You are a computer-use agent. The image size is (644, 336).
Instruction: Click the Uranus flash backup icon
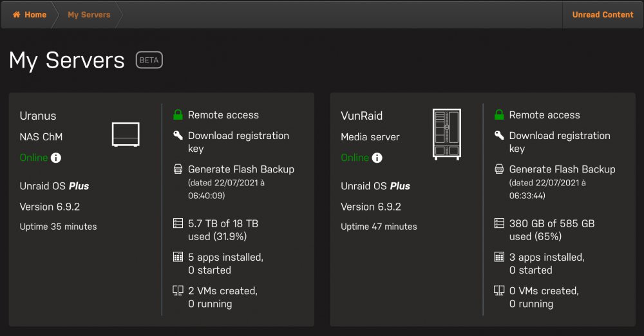click(x=178, y=169)
